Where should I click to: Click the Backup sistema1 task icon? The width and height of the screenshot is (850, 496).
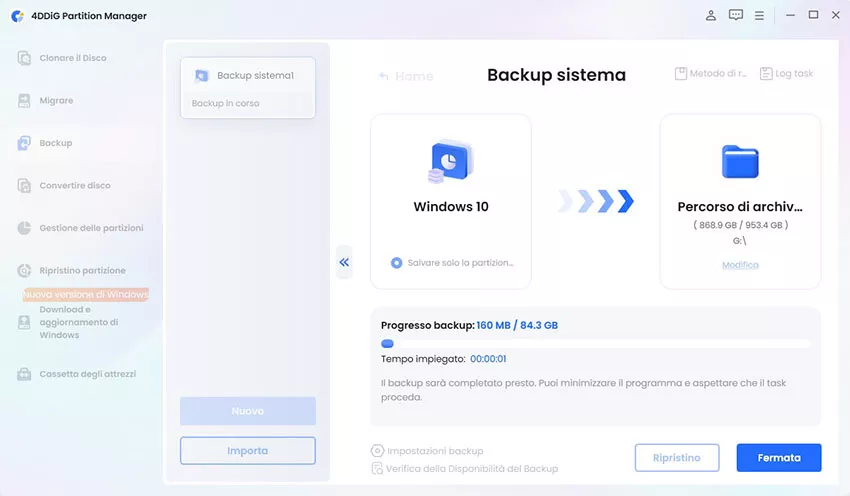click(201, 75)
